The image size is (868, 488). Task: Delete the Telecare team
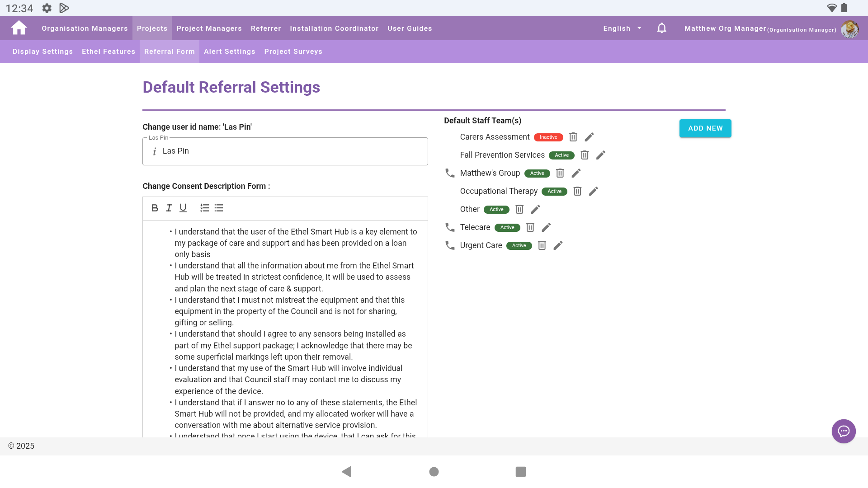point(530,227)
